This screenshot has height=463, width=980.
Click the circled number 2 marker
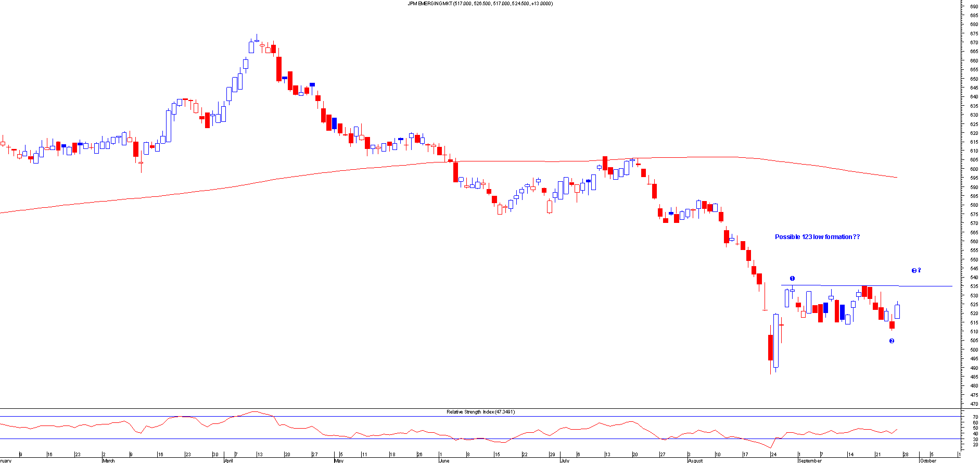(x=892, y=341)
